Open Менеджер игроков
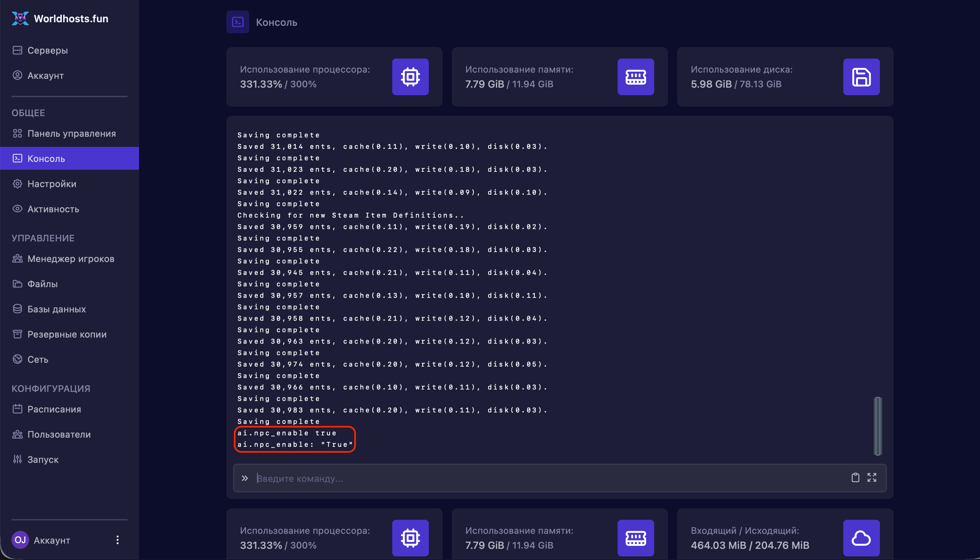The width and height of the screenshot is (980, 560). (69, 258)
